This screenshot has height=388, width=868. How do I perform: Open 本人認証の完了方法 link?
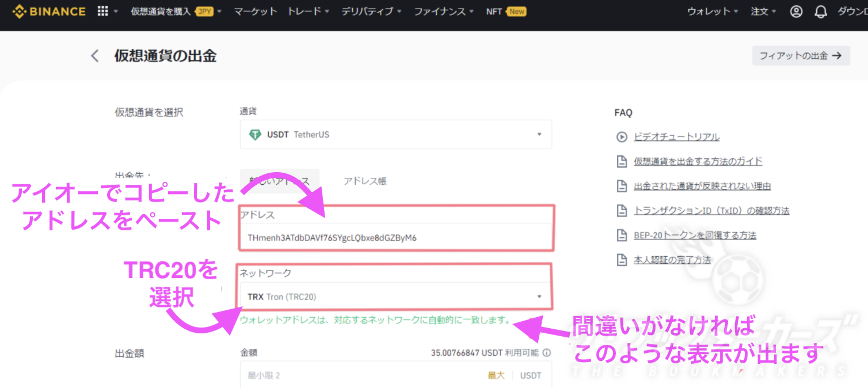click(x=672, y=260)
